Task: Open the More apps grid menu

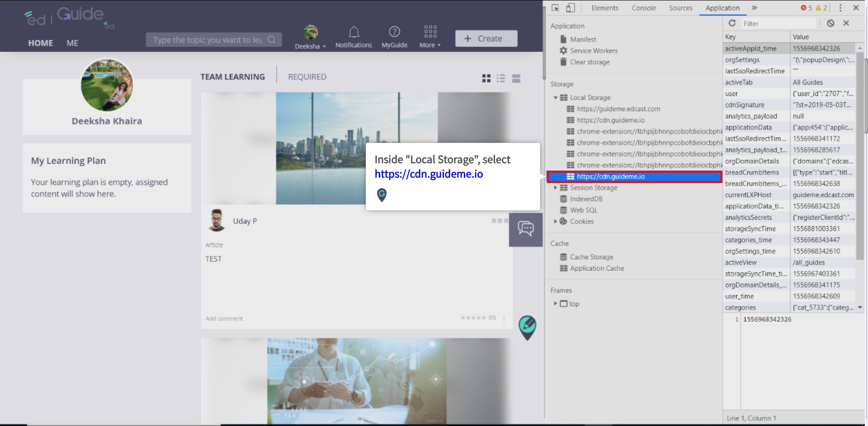Action: [430, 31]
